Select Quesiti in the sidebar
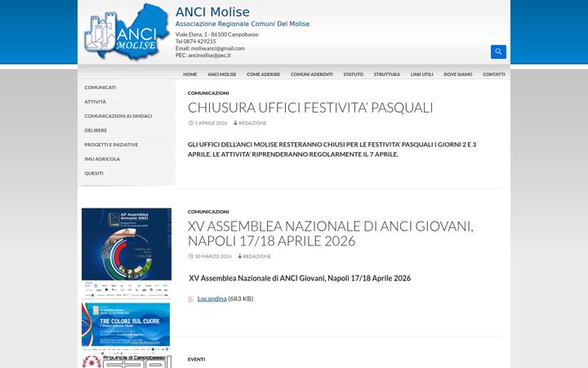 pyautogui.click(x=94, y=173)
